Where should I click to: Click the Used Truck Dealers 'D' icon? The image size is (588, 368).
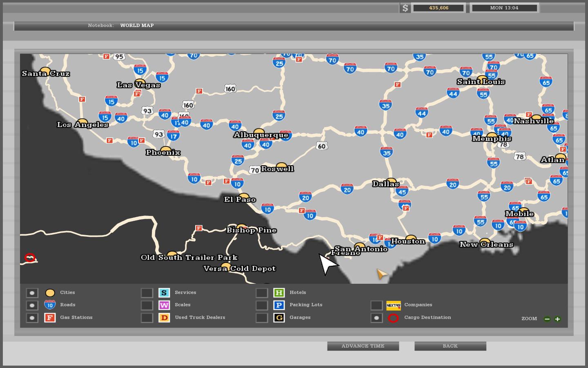(164, 318)
